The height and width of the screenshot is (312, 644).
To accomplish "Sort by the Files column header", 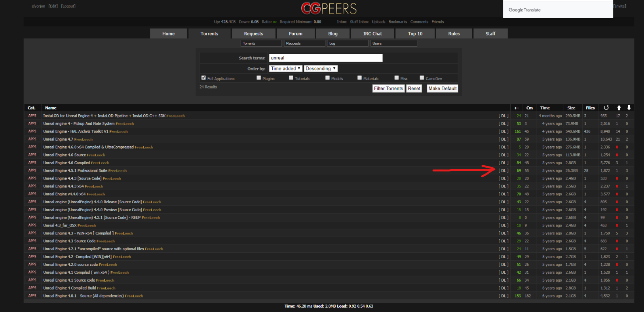I will click(x=590, y=108).
